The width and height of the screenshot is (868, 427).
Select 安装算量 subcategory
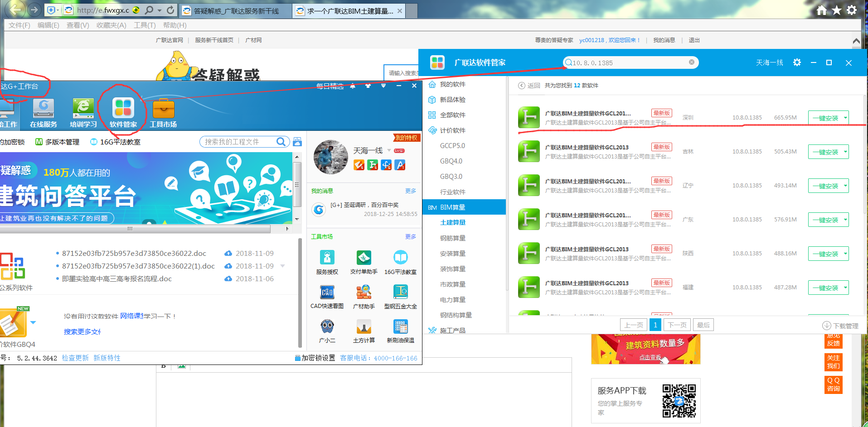click(x=453, y=253)
